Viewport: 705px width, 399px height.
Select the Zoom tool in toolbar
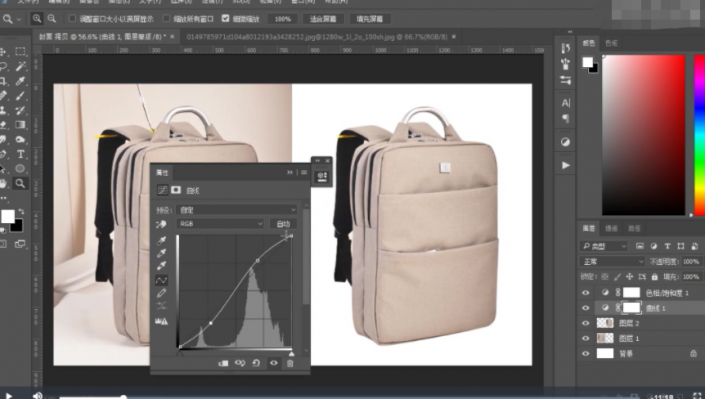point(20,183)
